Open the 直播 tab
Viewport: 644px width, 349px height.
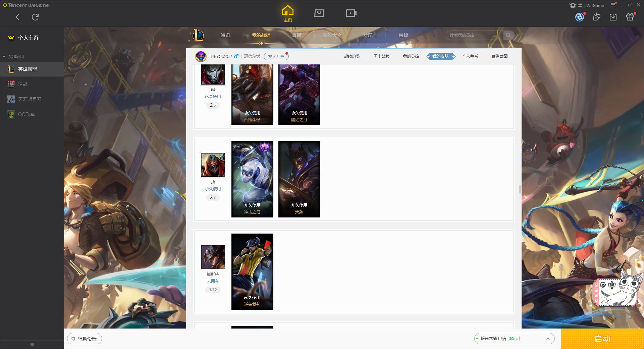click(x=297, y=35)
